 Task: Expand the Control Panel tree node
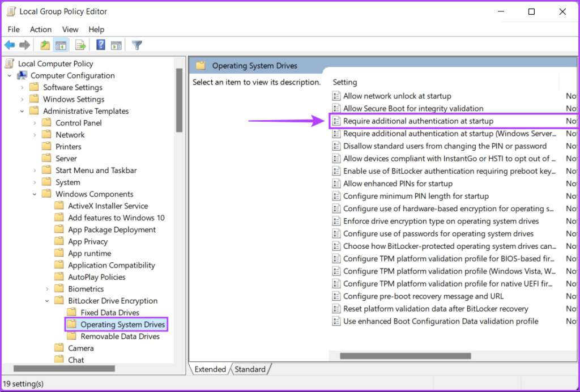coord(35,123)
